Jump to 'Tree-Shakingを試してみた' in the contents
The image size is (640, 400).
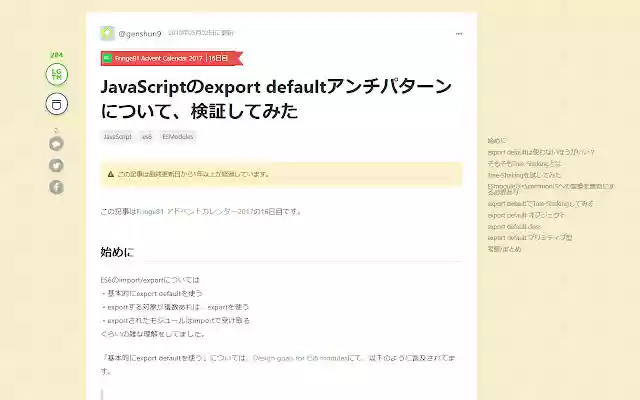pyautogui.click(x=524, y=175)
